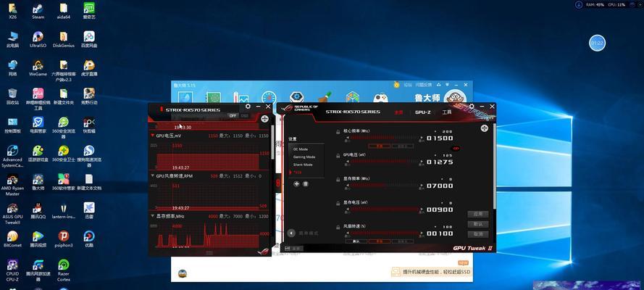
Task: Increase GPU电压 with right arrow
Action: (422, 161)
